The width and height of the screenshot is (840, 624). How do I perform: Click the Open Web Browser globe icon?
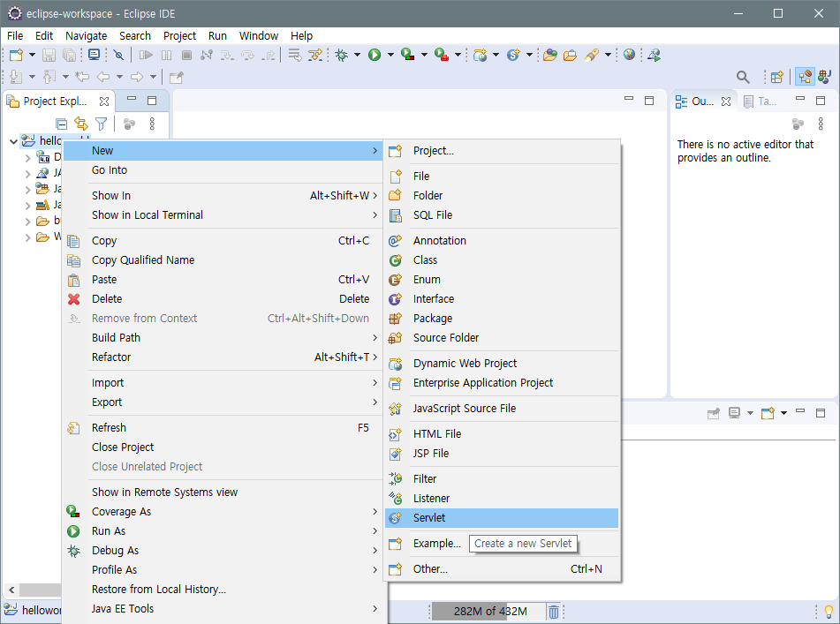[x=630, y=55]
